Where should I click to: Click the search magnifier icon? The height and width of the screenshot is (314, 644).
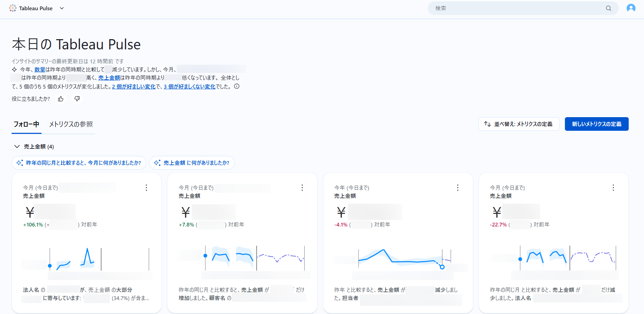(609, 8)
